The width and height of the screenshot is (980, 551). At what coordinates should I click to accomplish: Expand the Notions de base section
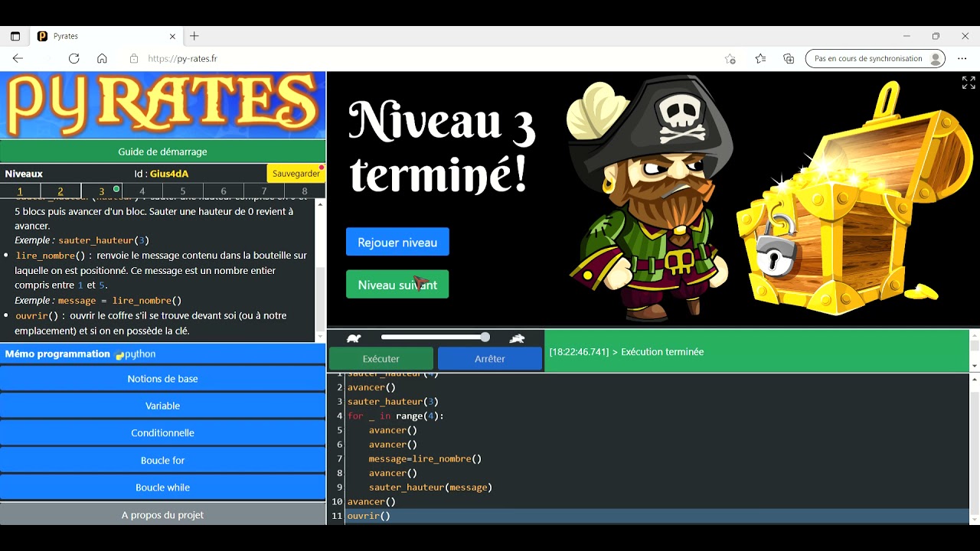tap(162, 379)
